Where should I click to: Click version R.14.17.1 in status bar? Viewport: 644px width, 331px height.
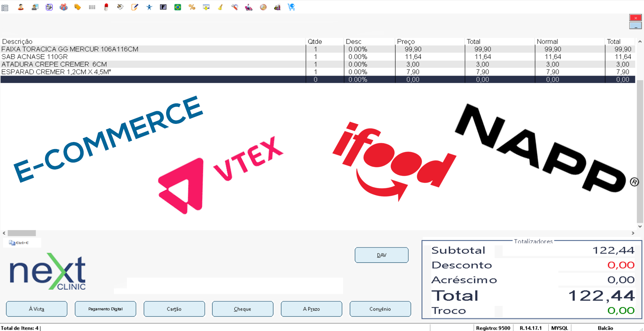tap(531, 328)
